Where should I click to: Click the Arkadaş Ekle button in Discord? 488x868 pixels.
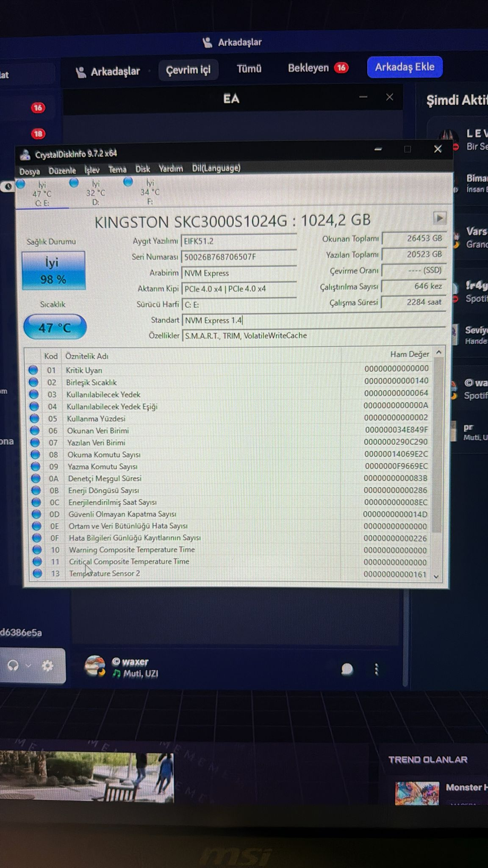tap(405, 67)
